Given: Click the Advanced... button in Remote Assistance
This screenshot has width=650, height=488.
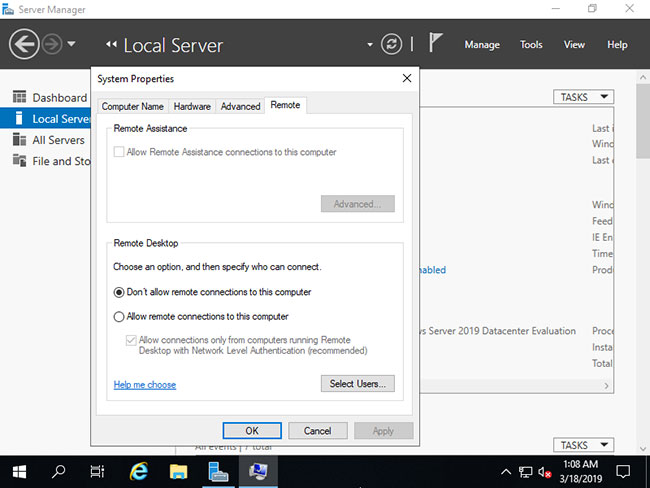Looking at the screenshot, I should [x=358, y=204].
